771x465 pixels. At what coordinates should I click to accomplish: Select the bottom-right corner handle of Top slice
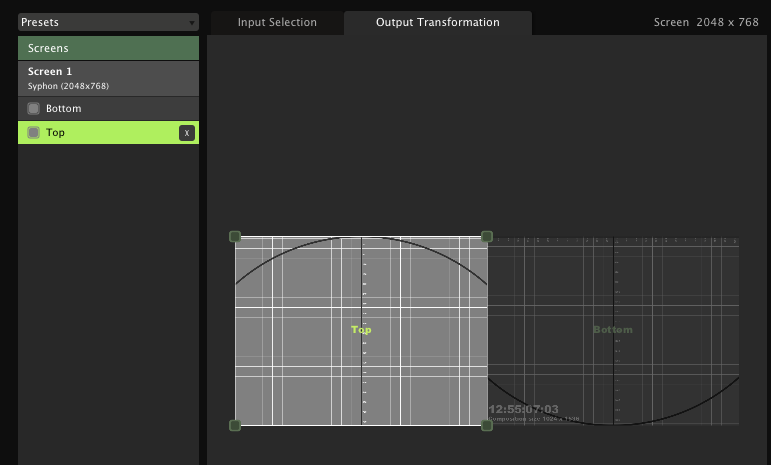[x=487, y=425]
